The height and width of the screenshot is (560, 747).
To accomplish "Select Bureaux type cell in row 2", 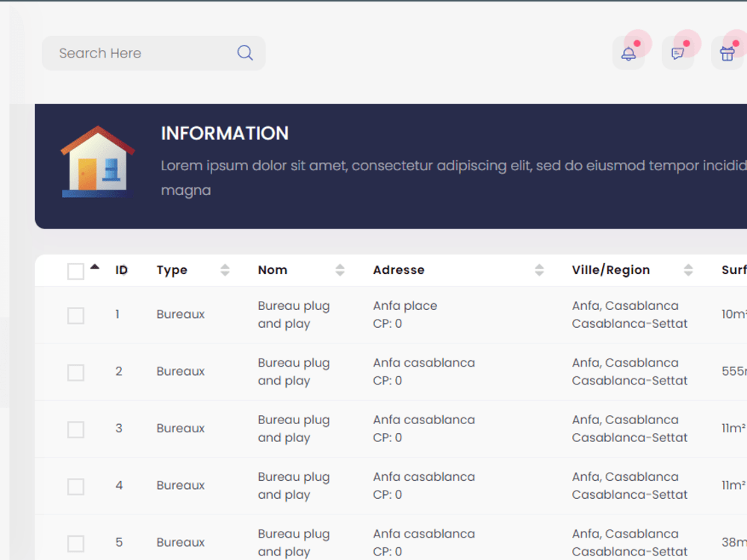I will [x=181, y=371].
